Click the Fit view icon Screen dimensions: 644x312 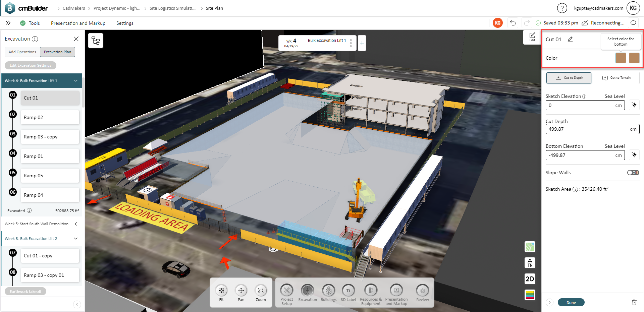click(x=221, y=291)
